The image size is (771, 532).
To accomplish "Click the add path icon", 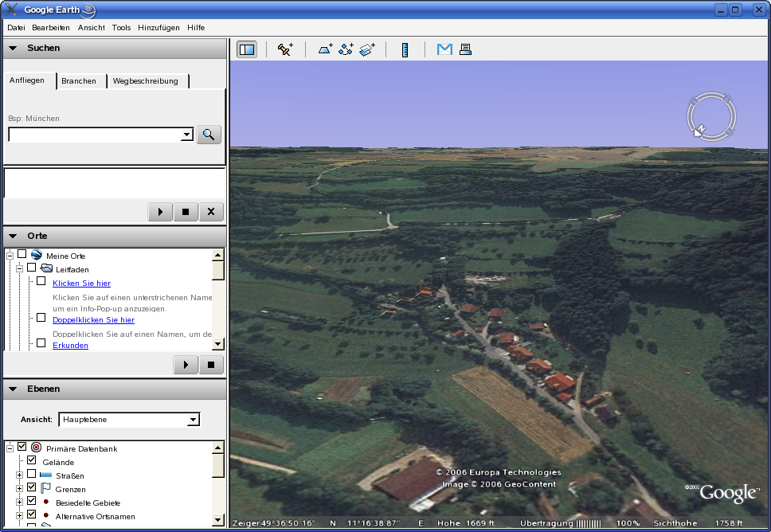I will click(x=346, y=49).
